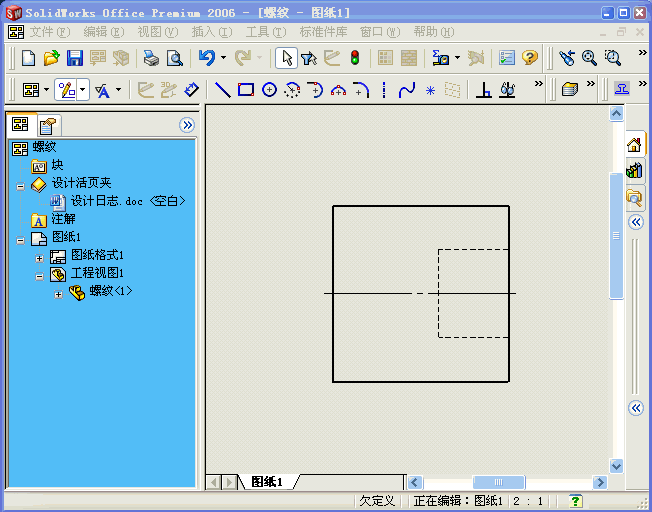Open the Help question mark icon in toolbar
This screenshot has width=652, height=512.
(530, 58)
